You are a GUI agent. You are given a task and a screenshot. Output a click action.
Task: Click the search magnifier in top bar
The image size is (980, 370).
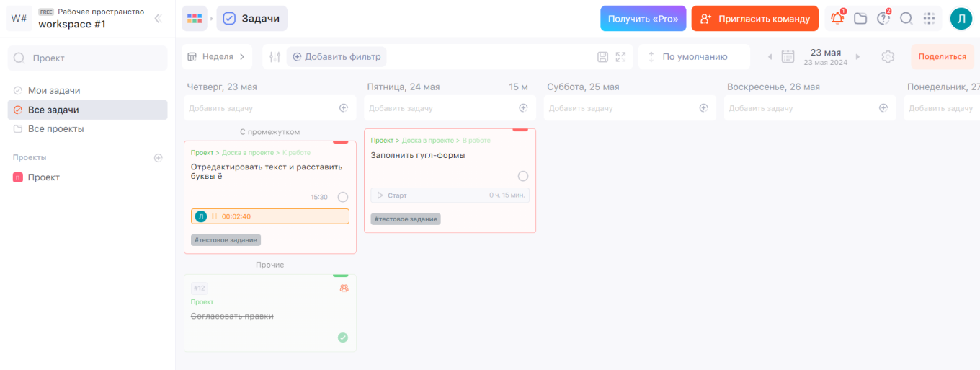click(906, 19)
